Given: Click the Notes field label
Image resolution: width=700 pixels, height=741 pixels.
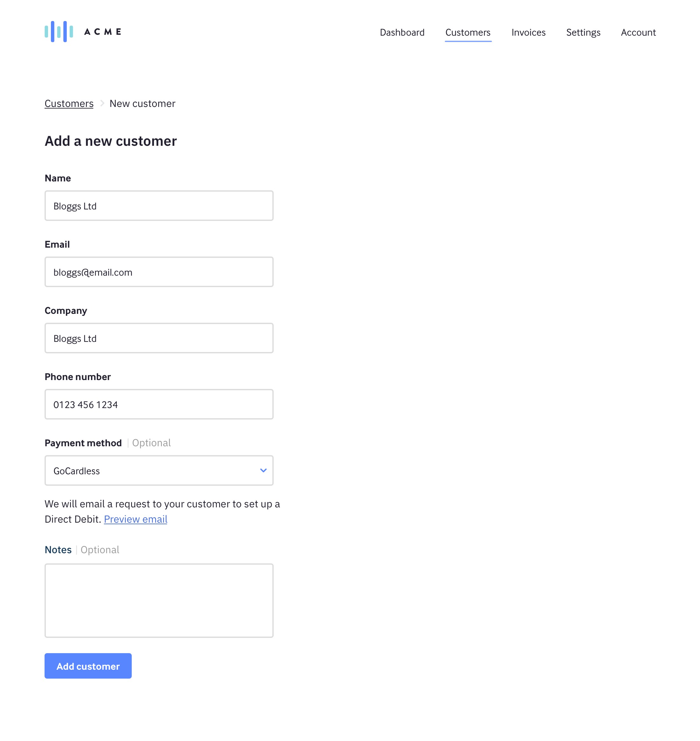Looking at the screenshot, I should [x=58, y=549].
